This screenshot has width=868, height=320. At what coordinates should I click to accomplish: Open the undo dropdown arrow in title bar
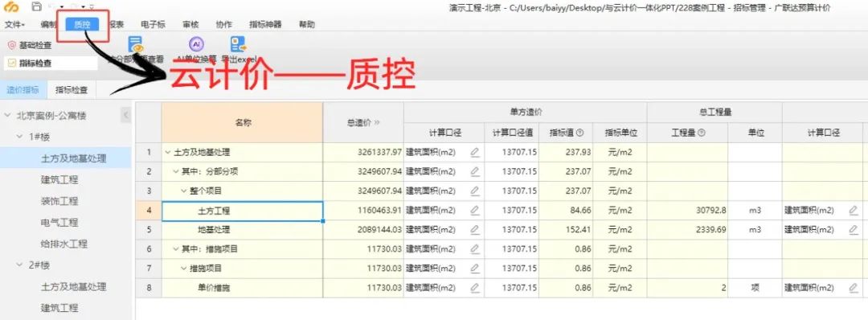[63, 6]
